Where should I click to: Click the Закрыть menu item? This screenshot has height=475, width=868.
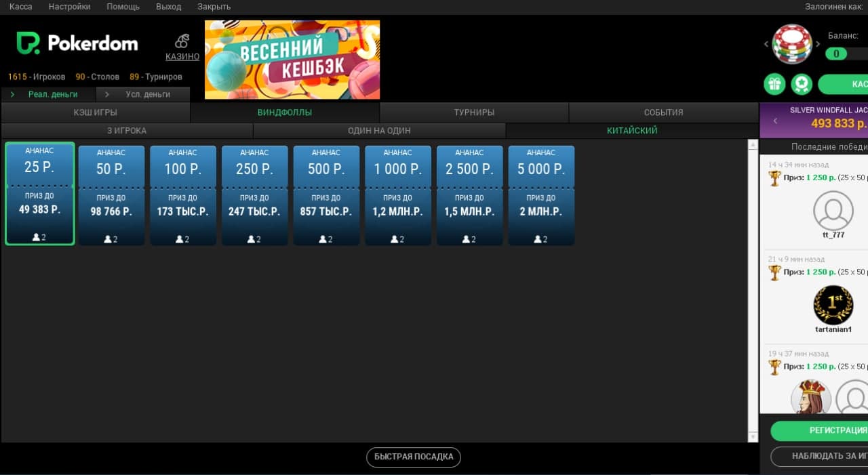click(214, 7)
